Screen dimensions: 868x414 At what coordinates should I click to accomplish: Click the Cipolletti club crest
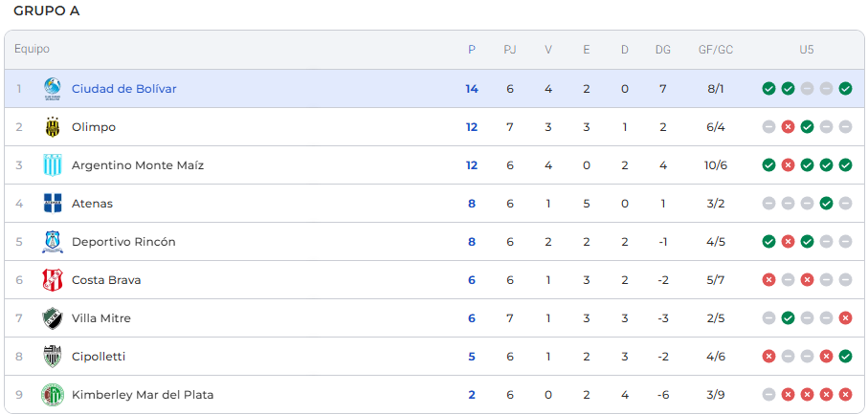tap(52, 357)
